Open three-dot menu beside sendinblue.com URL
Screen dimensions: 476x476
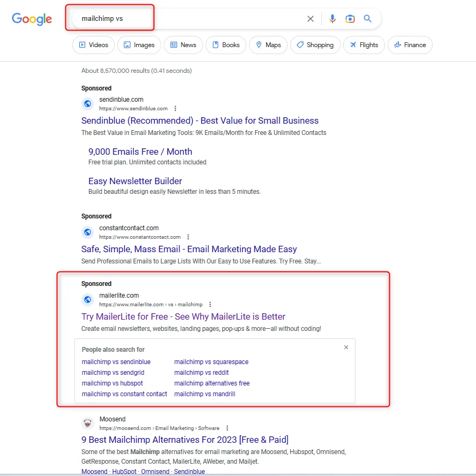click(x=175, y=109)
